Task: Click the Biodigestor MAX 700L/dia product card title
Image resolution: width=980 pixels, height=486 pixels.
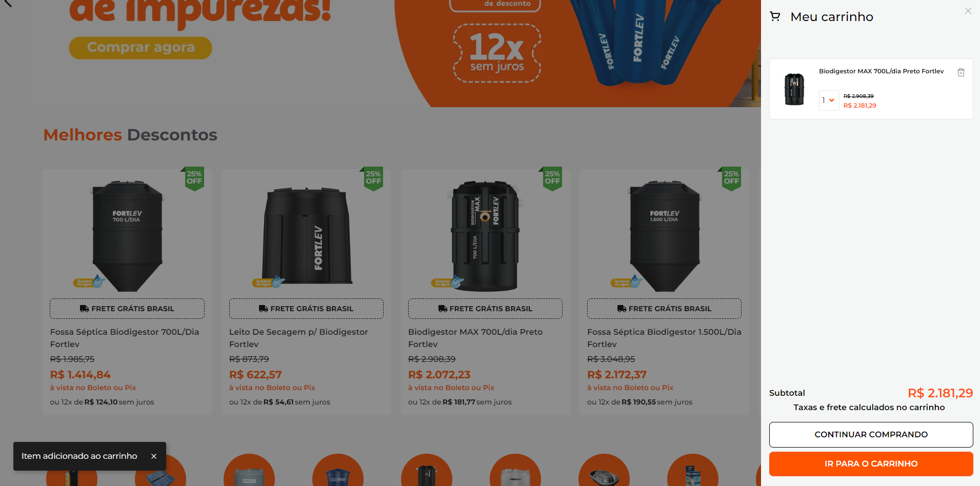Action: pos(475,338)
